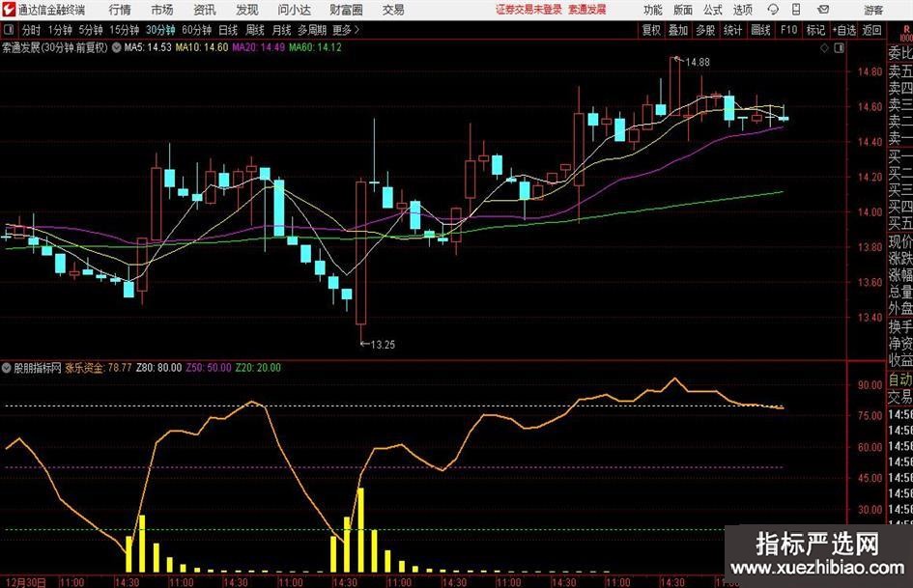913x588 pixels.
Task: Click the 14.88 high price marker
Action: click(697, 63)
